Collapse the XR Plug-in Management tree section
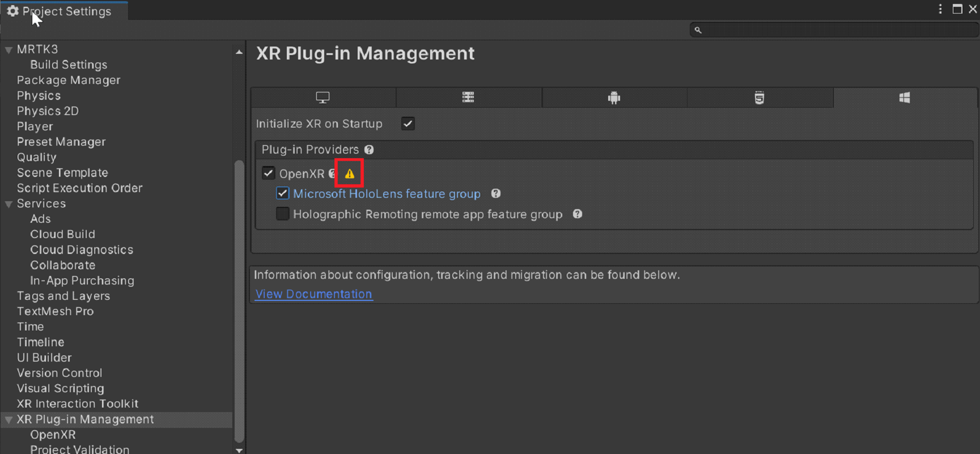The image size is (980, 454). click(9, 420)
